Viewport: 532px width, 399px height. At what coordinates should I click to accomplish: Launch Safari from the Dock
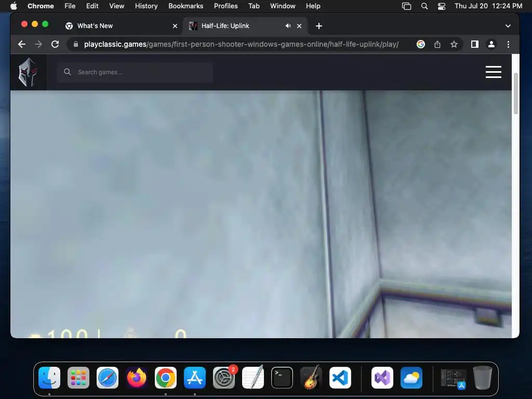click(108, 378)
